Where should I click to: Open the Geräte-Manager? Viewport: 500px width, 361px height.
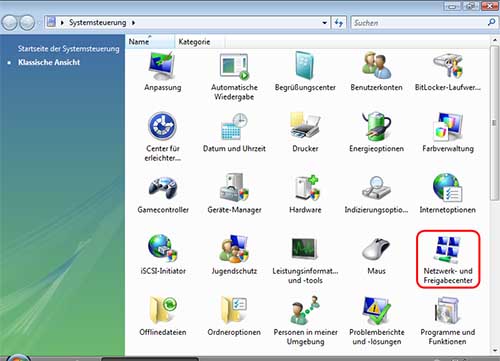(x=234, y=194)
